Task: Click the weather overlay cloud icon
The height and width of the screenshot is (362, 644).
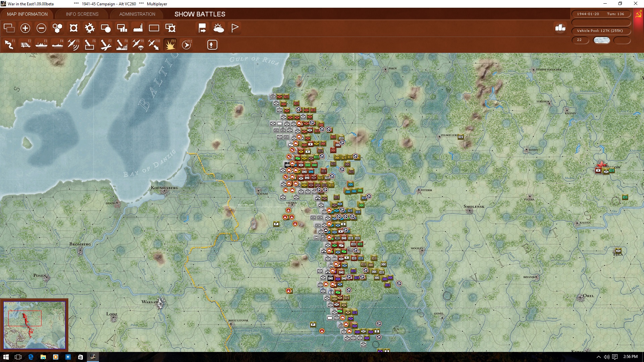Action: [x=219, y=28]
